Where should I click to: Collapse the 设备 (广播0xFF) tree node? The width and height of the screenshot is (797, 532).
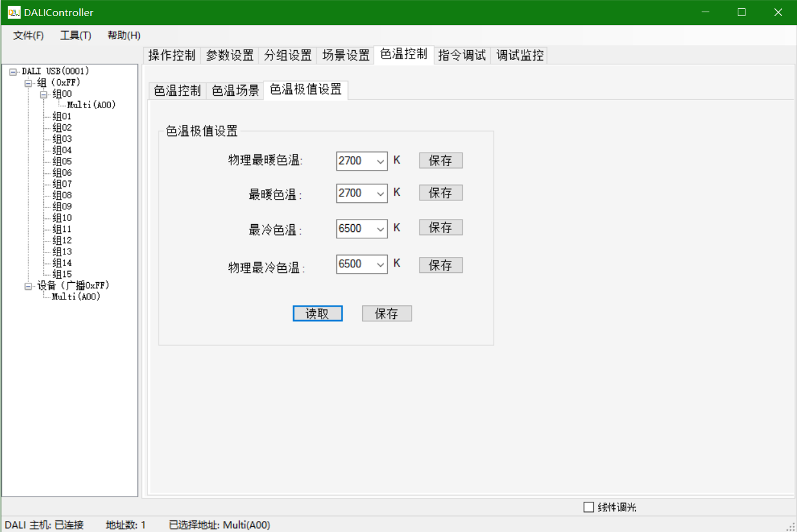(28, 286)
